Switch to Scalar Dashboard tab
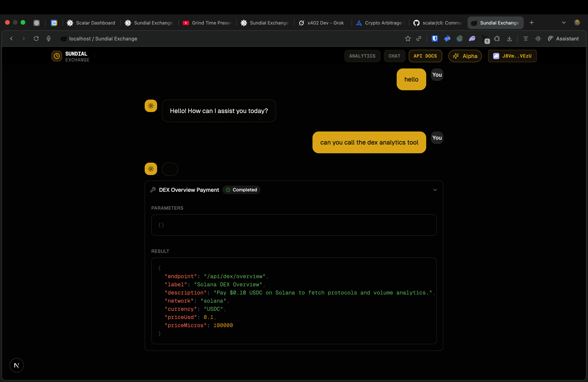 coord(91,23)
